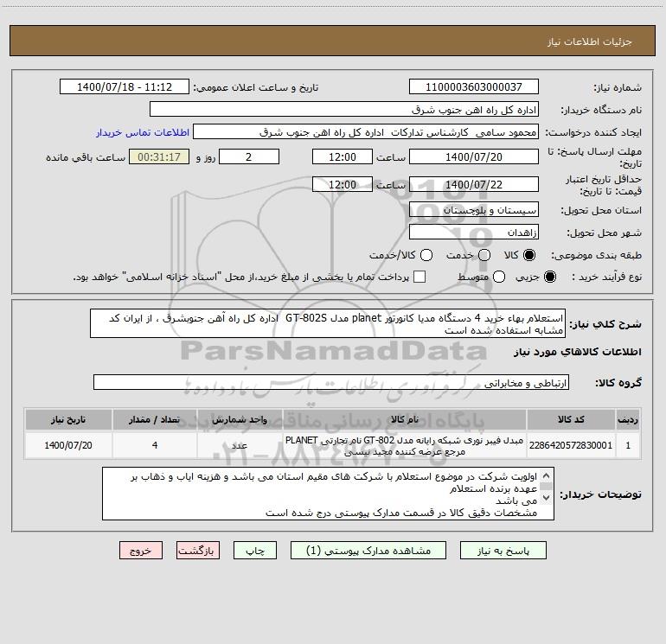
Task: Click the پاسخ به نیاز button
Action: pos(503,551)
